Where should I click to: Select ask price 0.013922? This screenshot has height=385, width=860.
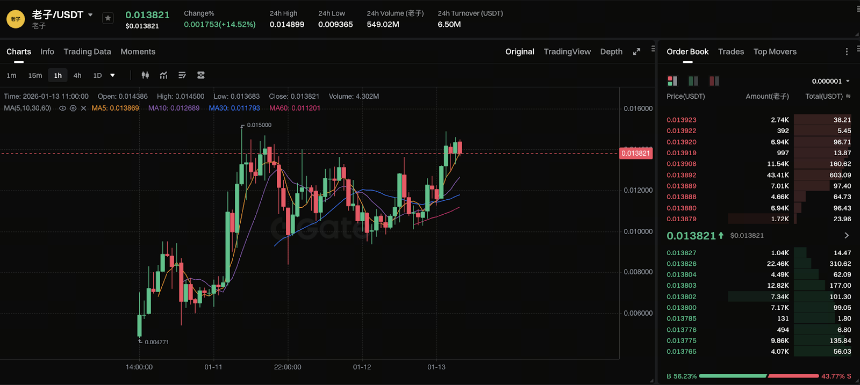[681, 131]
